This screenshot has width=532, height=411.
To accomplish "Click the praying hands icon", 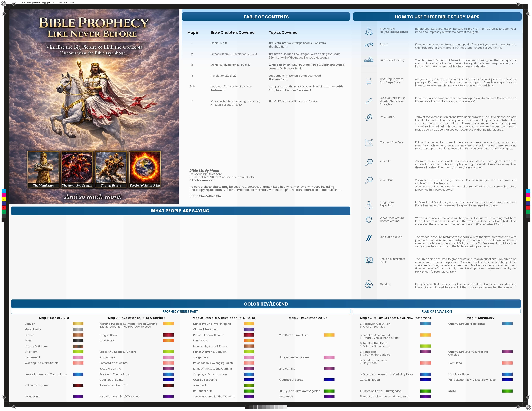I will tap(369, 31).
